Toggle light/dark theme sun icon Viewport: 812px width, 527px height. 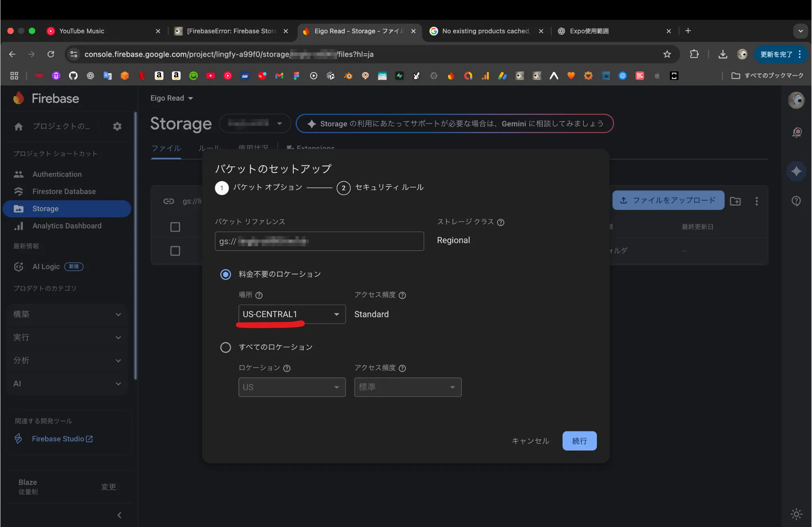[796, 514]
